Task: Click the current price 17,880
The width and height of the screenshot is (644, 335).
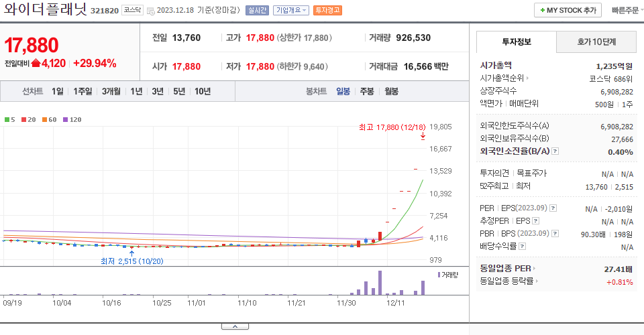Action: (x=32, y=45)
